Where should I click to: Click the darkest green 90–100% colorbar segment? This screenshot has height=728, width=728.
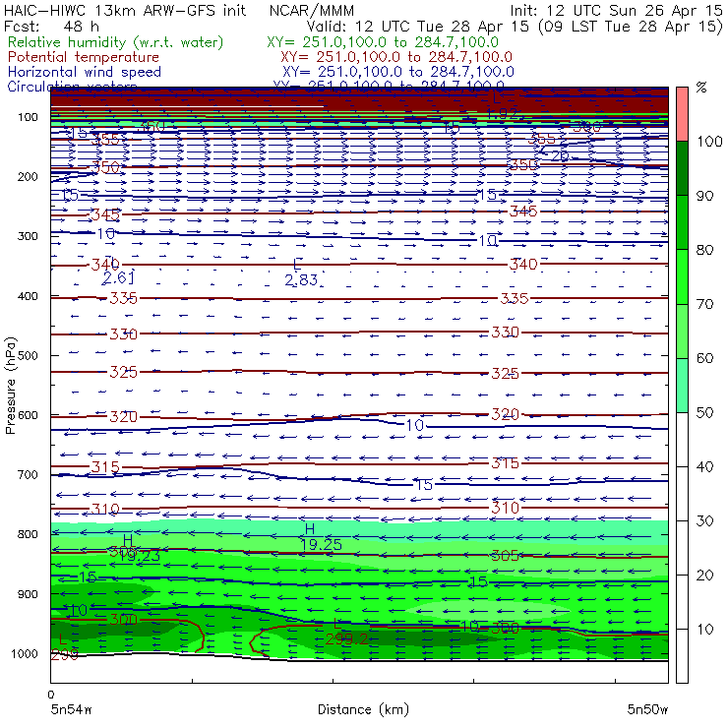pyautogui.click(x=682, y=168)
